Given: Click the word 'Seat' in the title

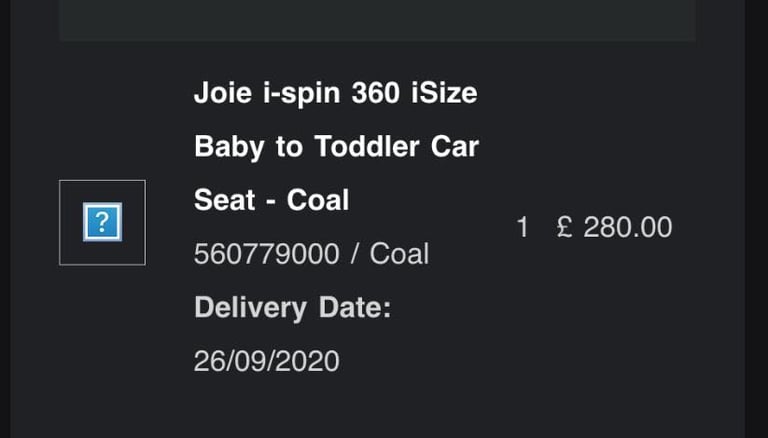Looking at the screenshot, I should [223, 200].
